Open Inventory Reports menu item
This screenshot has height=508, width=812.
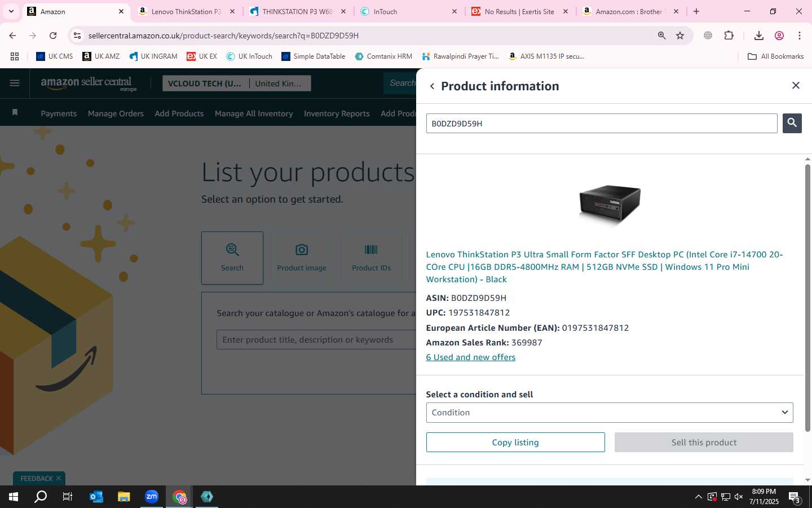[337, 113]
